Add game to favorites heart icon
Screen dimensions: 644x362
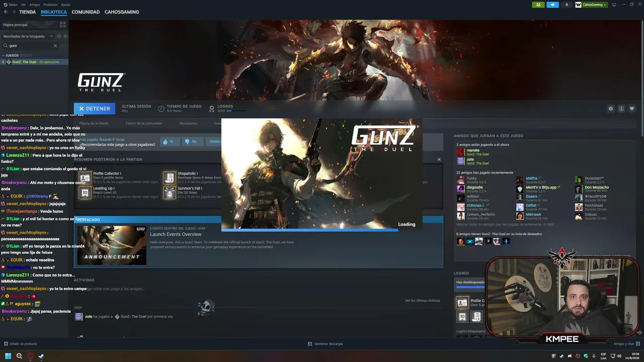[632, 109]
